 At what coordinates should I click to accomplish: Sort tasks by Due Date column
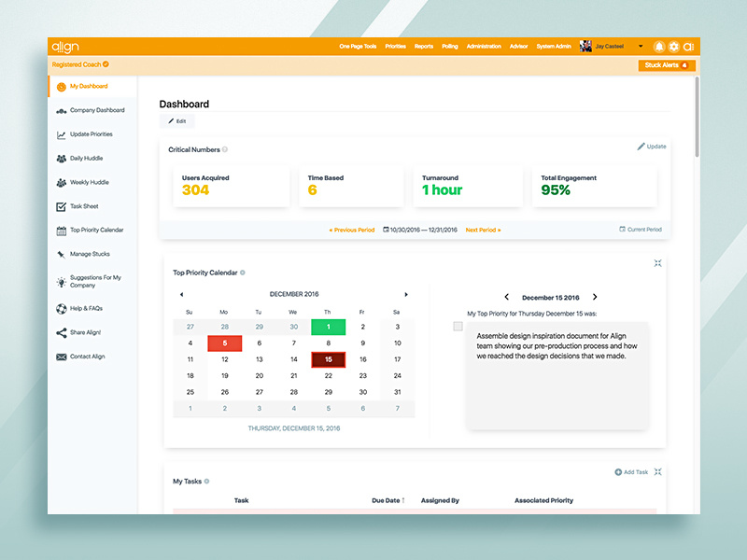[388, 500]
